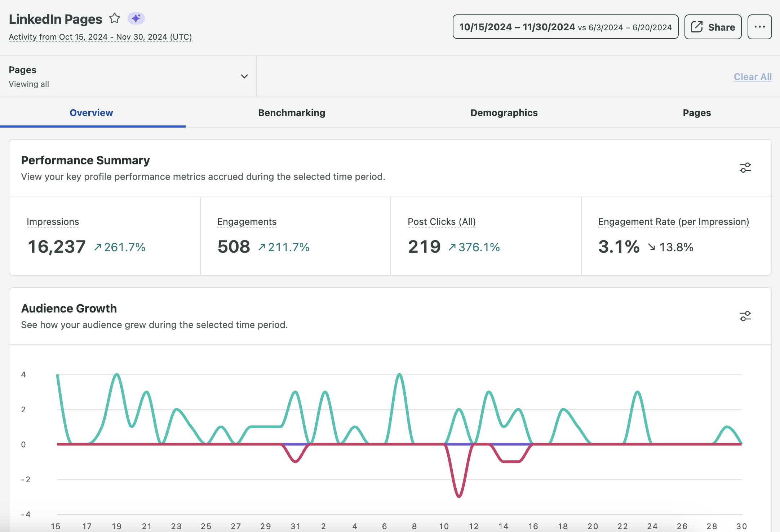Star the LinkedIn Pages report as a favorite
Image resolution: width=780 pixels, height=532 pixels.
[x=115, y=18]
